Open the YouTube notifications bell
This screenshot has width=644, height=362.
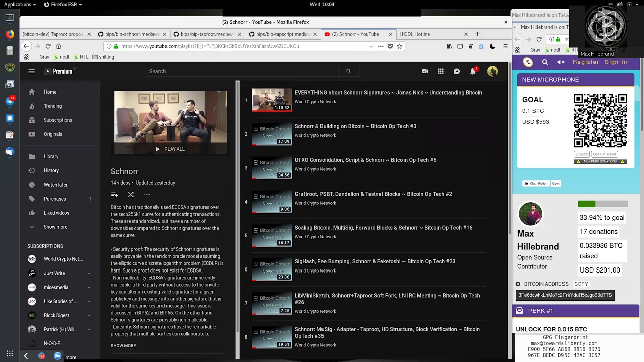point(473,71)
